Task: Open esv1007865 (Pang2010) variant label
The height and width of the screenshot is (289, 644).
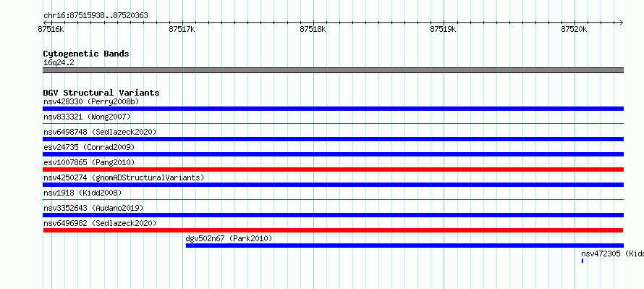Action: [89, 163]
